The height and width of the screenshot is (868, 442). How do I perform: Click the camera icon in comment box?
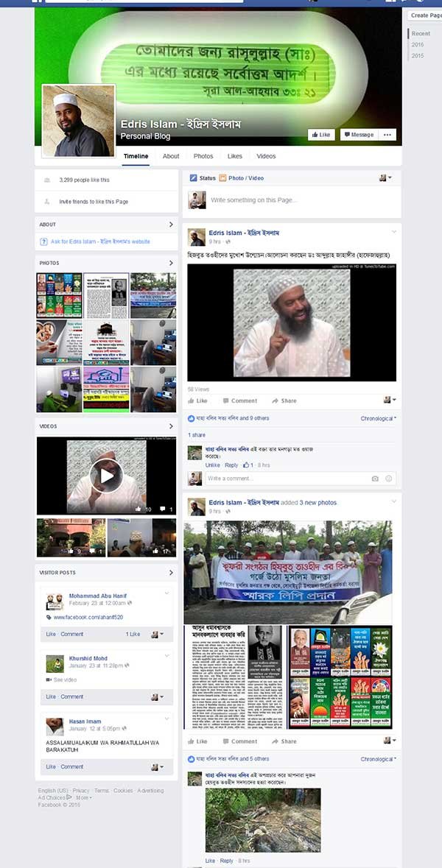point(375,479)
